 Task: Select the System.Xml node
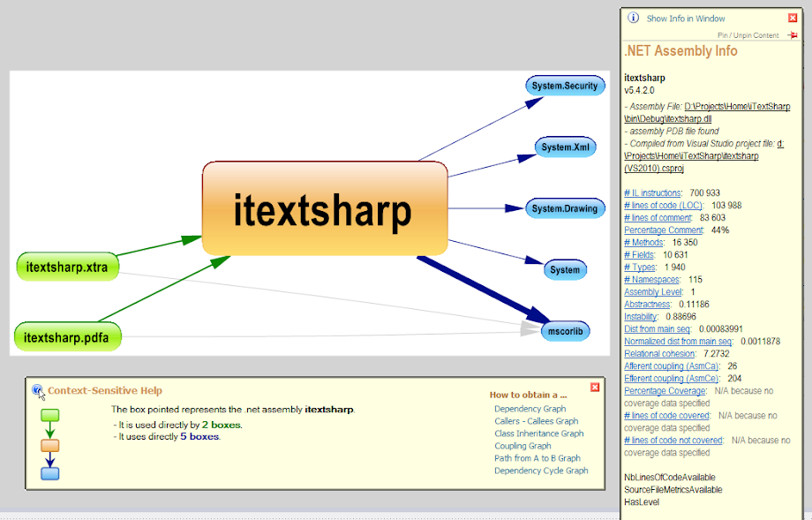[565, 147]
